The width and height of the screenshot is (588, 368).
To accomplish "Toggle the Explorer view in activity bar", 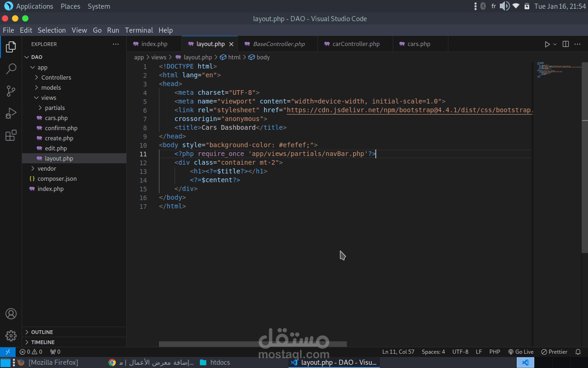I will pyautogui.click(x=11, y=47).
